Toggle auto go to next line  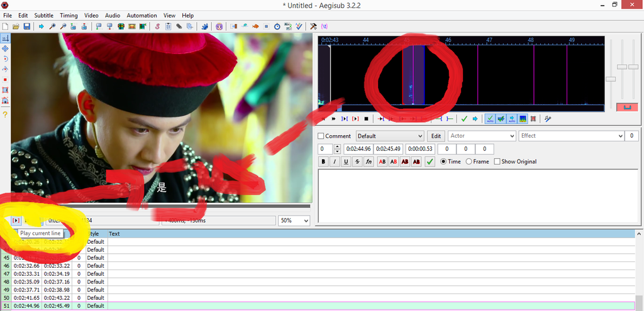[x=501, y=119]
